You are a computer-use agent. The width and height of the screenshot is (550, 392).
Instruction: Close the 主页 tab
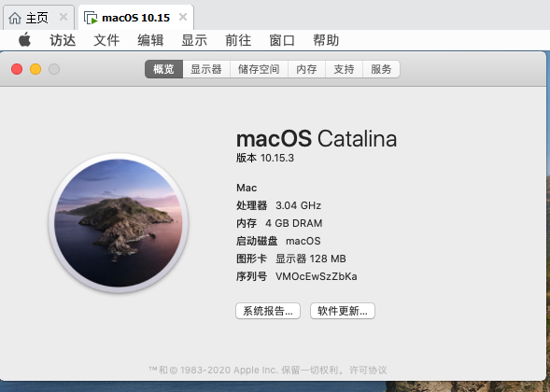click(x=63, y=17)
